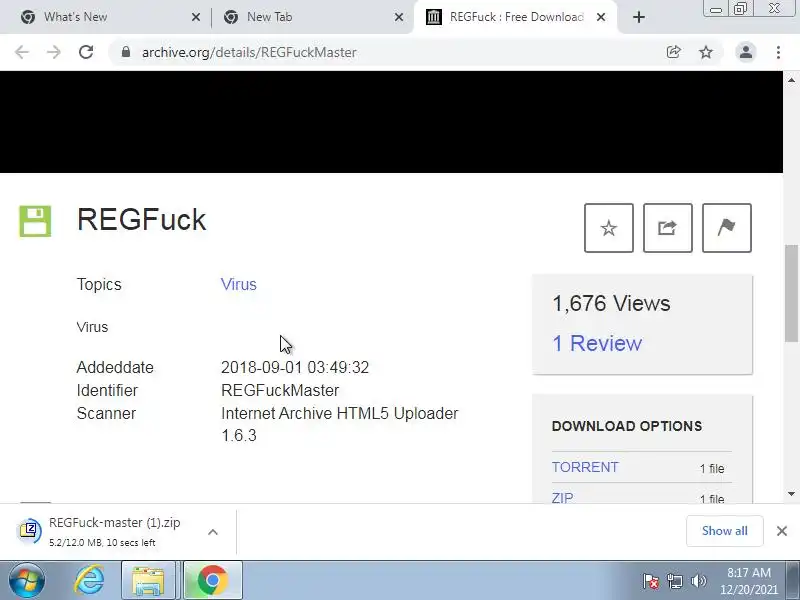The image size is (800, 600).
Task: Click Show all downloads button
Action: click(724, 531)
